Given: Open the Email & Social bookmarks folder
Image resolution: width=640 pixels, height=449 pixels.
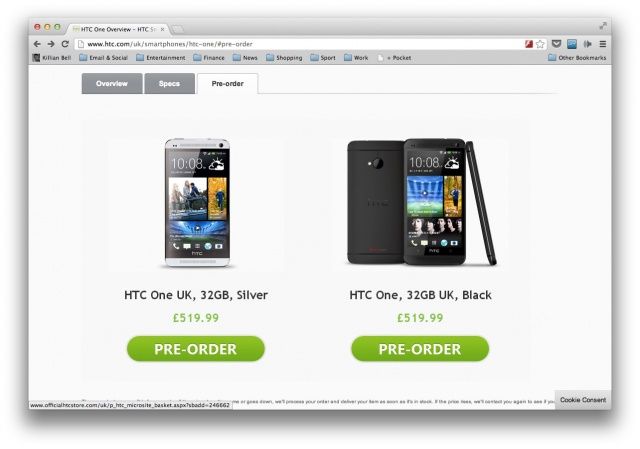Looking at the screenshot, I should pos(103,58).
